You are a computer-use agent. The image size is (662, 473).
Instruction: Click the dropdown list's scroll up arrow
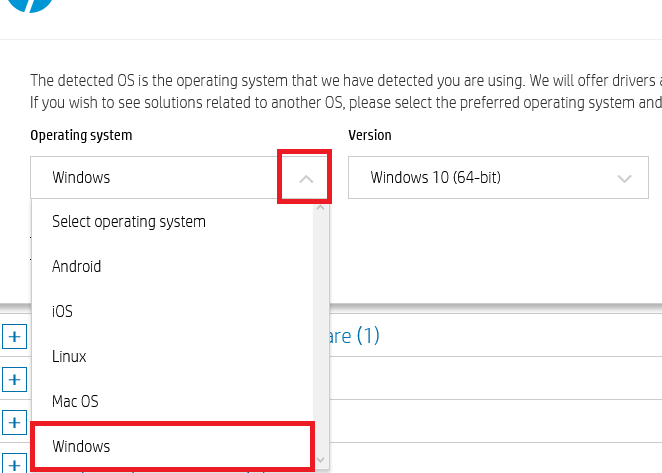pos(321,207)
